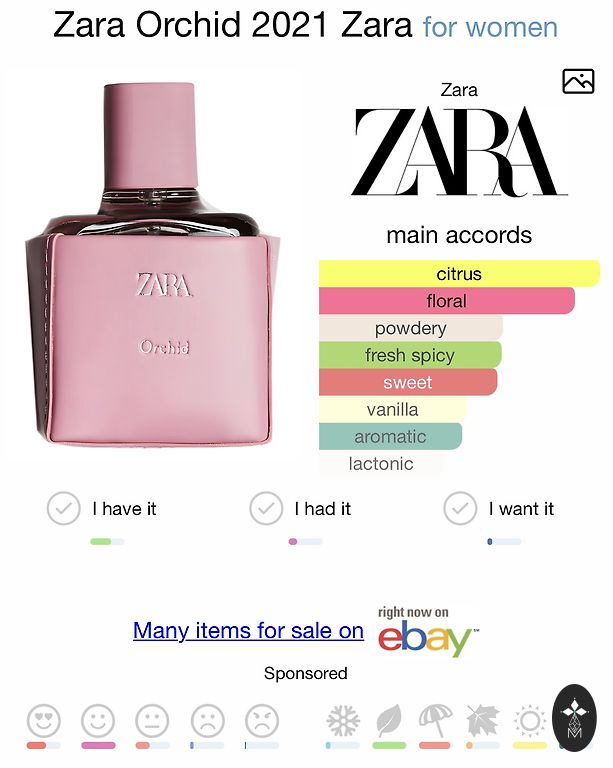
Task: Open 'Many items for sale on' link
Action: tap(248, 631)
